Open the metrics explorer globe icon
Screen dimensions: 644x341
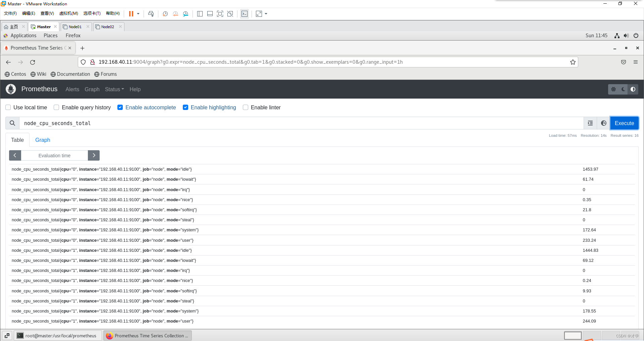[x=604, y=123]
